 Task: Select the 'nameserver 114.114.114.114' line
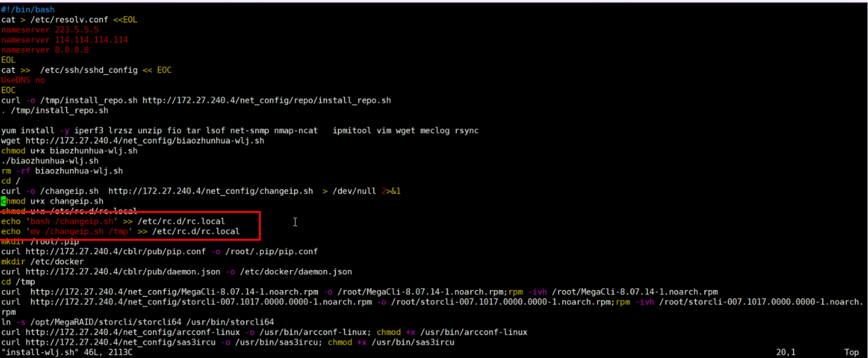tap(64, 40)
